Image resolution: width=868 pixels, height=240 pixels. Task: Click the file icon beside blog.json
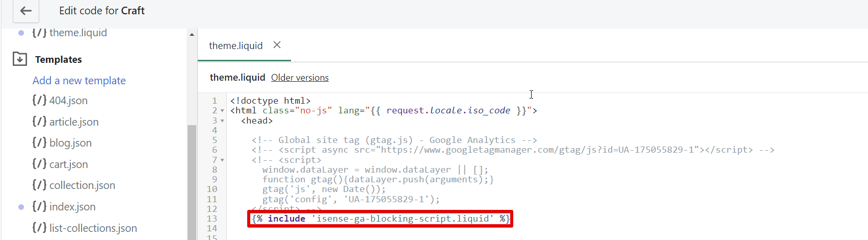click(39, 142)
